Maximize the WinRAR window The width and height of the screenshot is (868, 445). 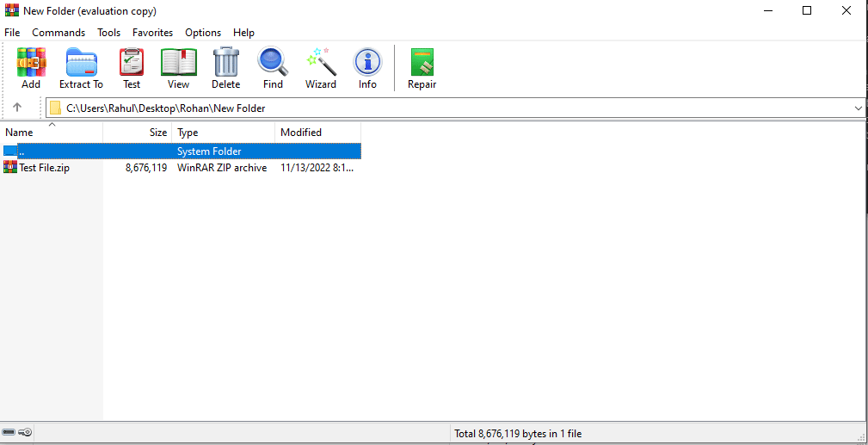click(807, 10)
